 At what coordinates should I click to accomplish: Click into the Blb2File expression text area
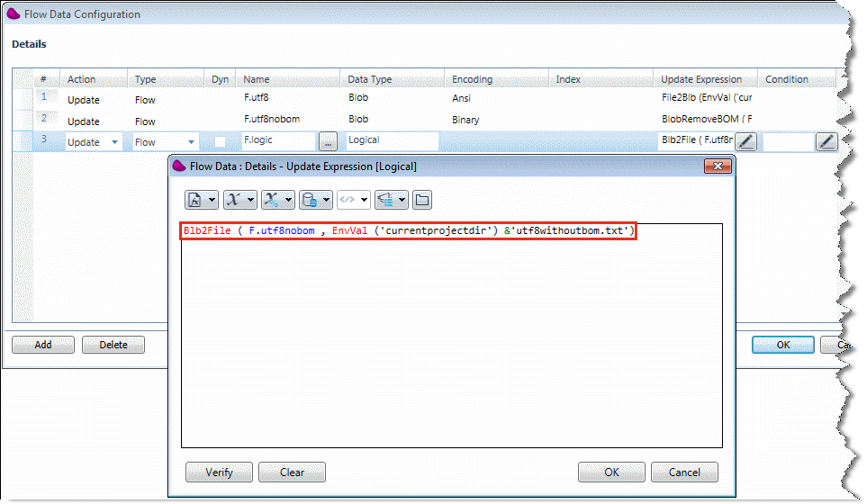click(450, 342)
